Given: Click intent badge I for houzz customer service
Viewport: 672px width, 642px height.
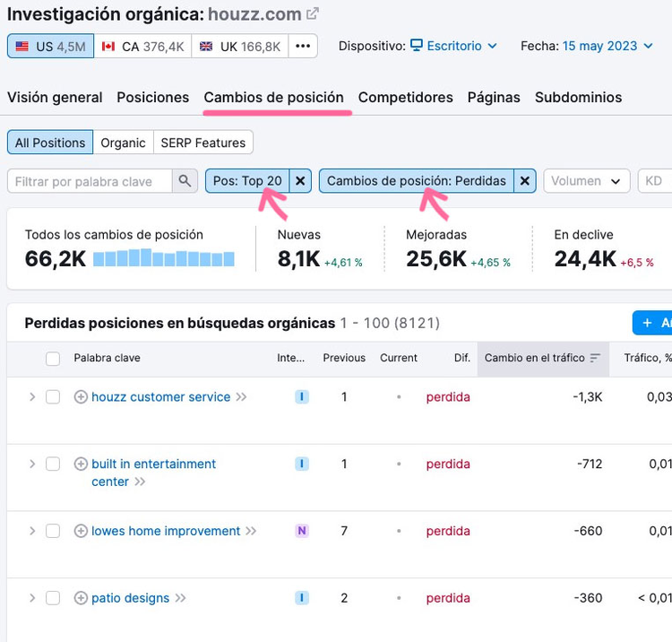Looking at the screenshot, I should (302, 396).
